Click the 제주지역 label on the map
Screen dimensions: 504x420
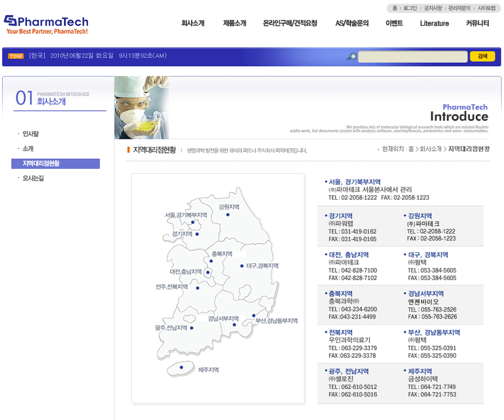coord(208,370)
